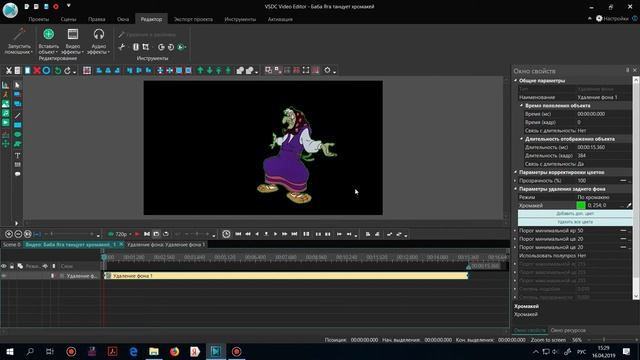This screenshot has width=640, height=360.
Task: Switch to the Окно ресурсов panel tab
Action: click(568, 330)
